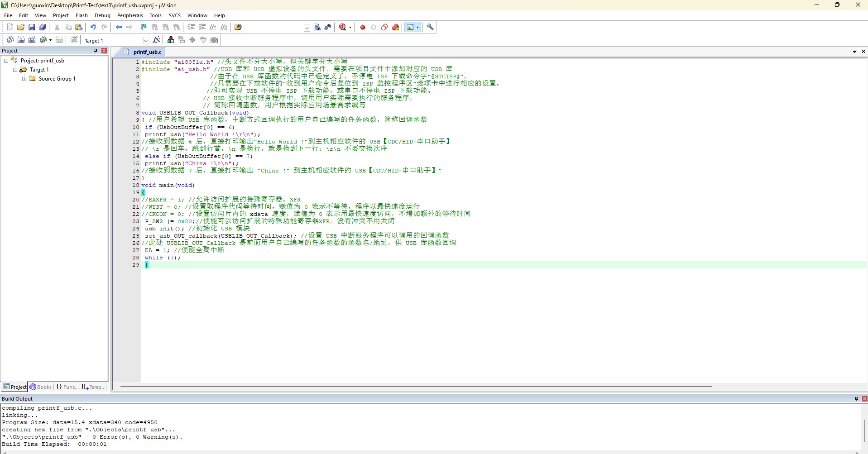868x454 pixels.
Task: Toggle auto-hide pin on Project panel
Action: pyautogui.click(x=96, y=51)
